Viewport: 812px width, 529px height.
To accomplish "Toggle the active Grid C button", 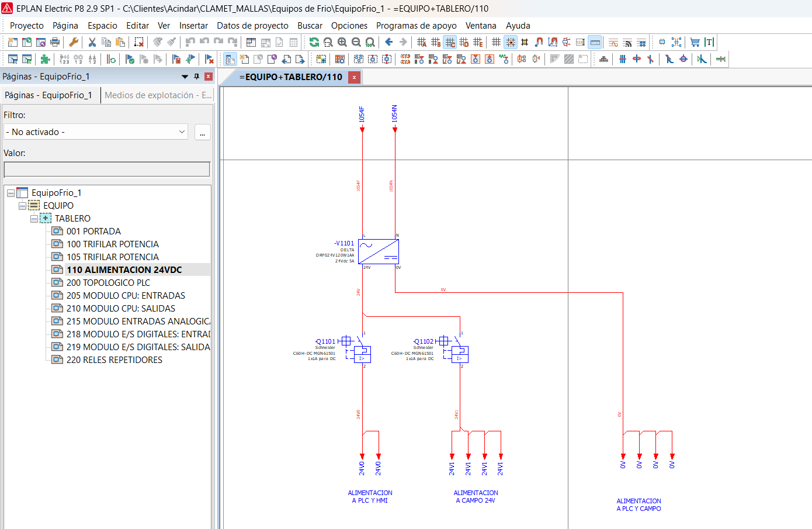I will 450,42.
